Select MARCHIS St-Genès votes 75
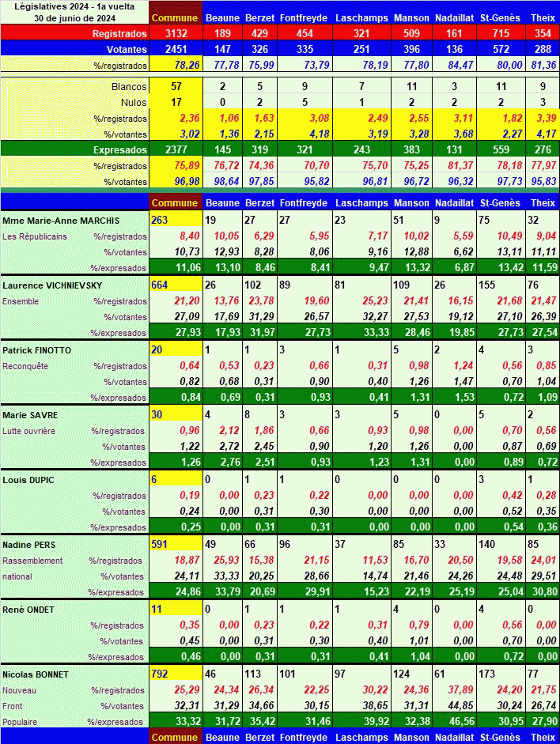The image size is (560, 744). tap(484, 220)
